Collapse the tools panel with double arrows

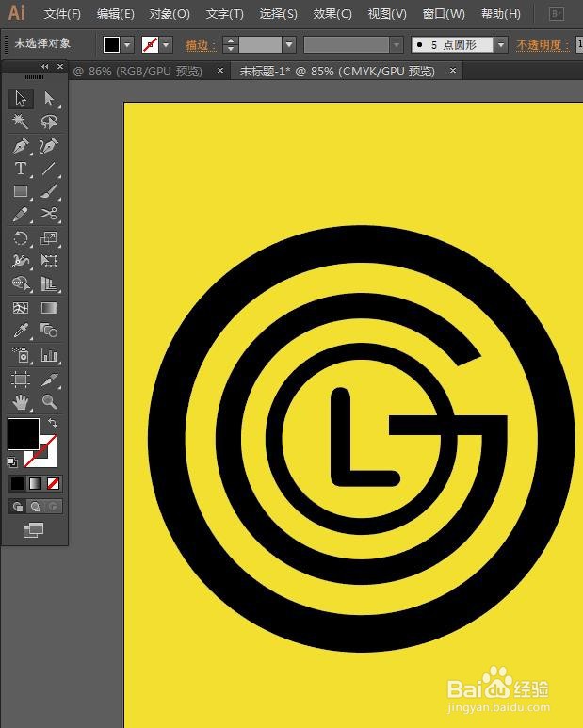tap(45, 67)
